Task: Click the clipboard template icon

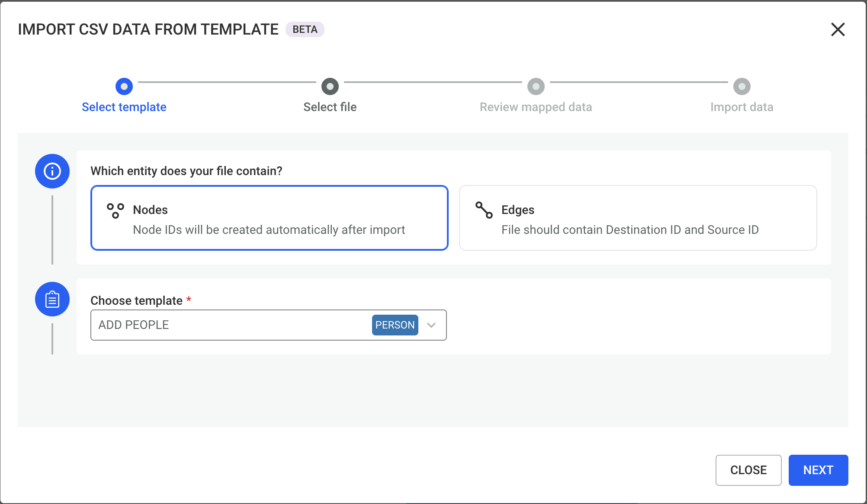Action: pos(52,299)
